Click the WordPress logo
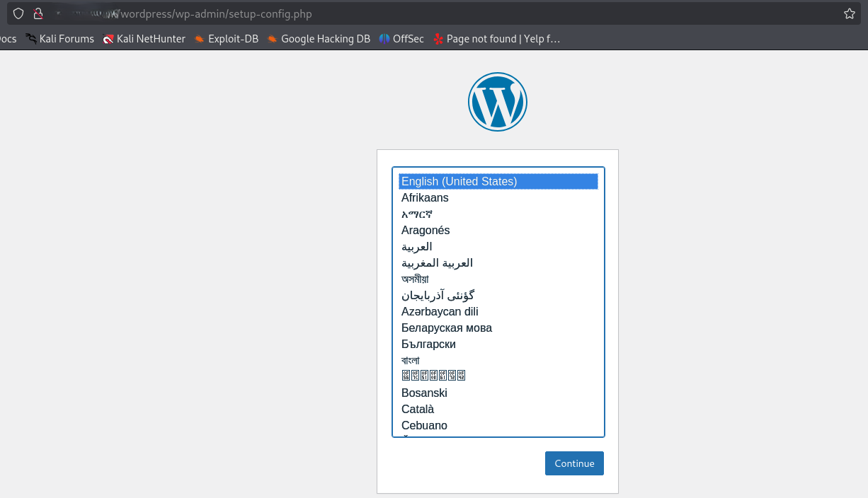868x498 pixels. (x=497, y=102)
